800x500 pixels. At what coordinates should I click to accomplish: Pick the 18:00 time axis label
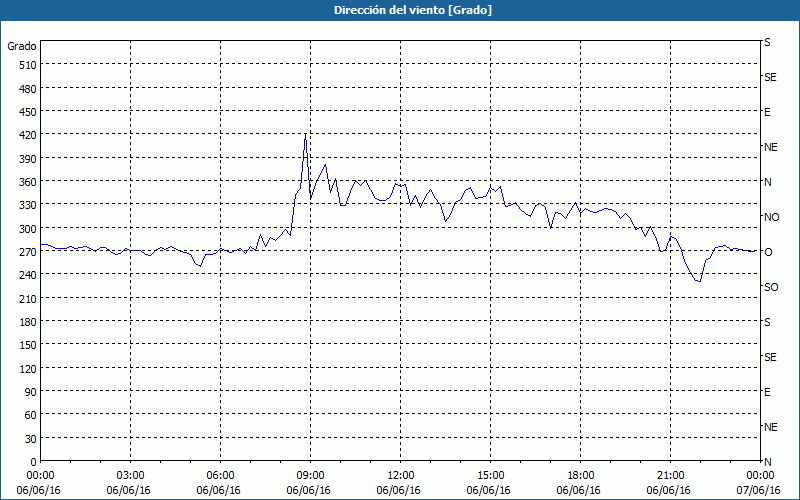[x=581, y=476]
